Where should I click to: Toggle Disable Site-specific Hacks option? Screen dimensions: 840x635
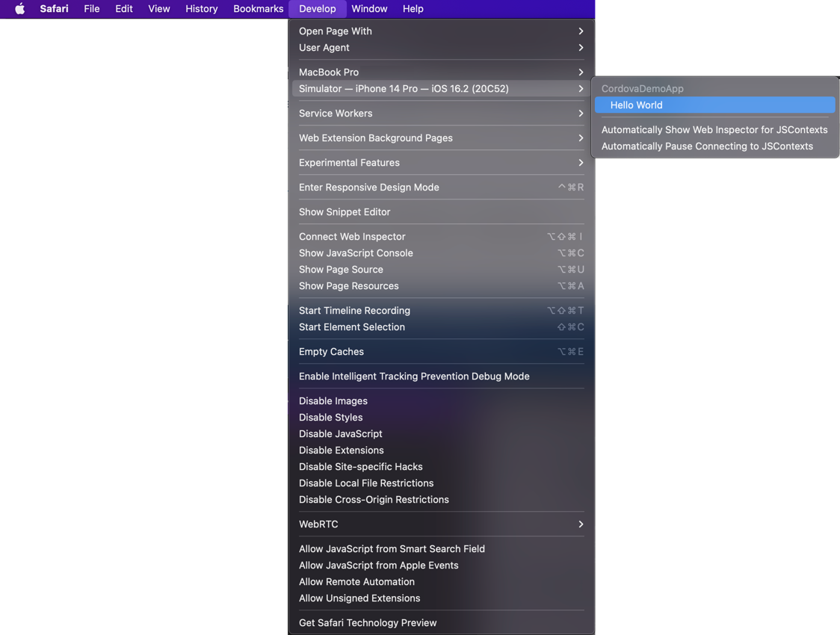pos(442,467)
